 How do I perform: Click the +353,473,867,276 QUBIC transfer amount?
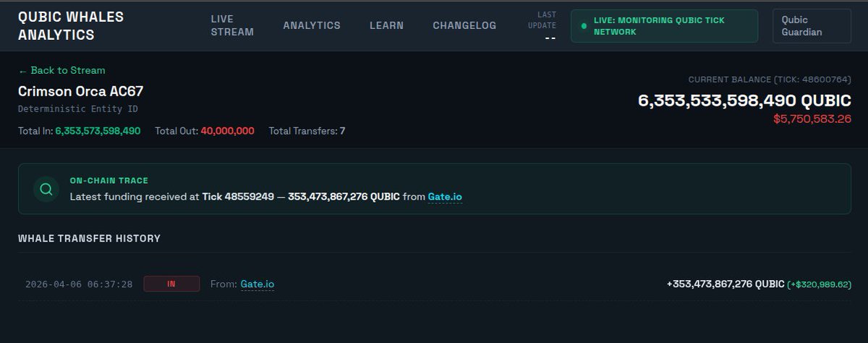coord(726,284)
